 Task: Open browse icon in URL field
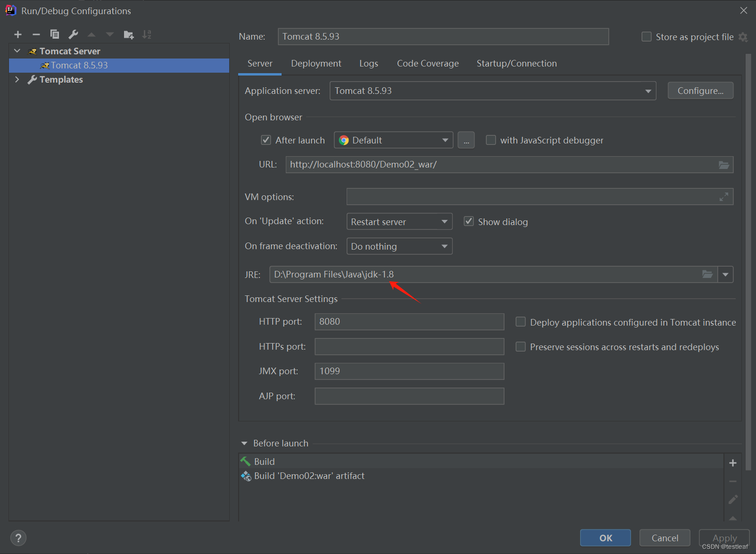723,165
